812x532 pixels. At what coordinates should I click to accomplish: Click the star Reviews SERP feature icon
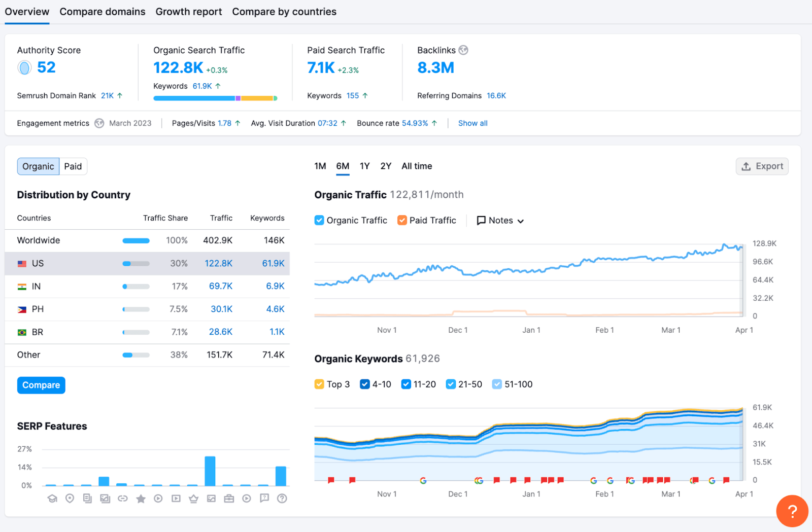click(141, 499)
